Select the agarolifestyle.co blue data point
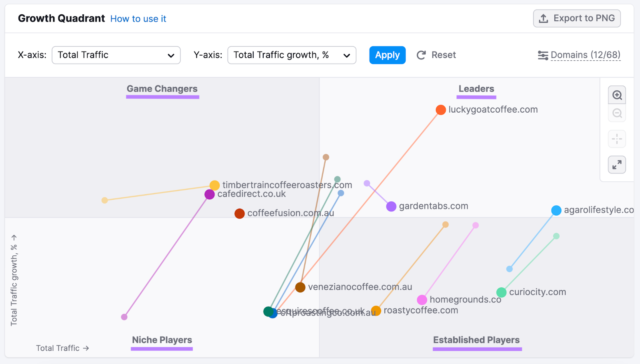The height and width of the screenshot is (364, 640). click(x=556, y=210)
